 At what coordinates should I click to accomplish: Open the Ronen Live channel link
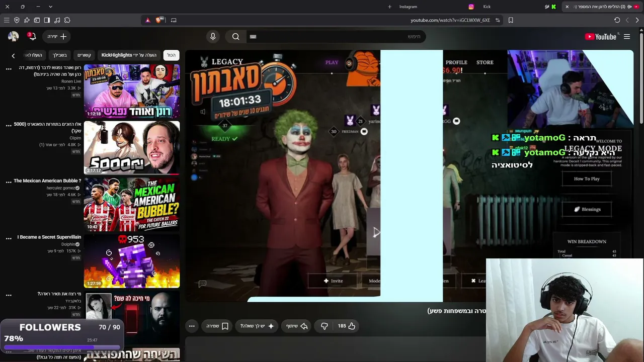tap(71, 81)
